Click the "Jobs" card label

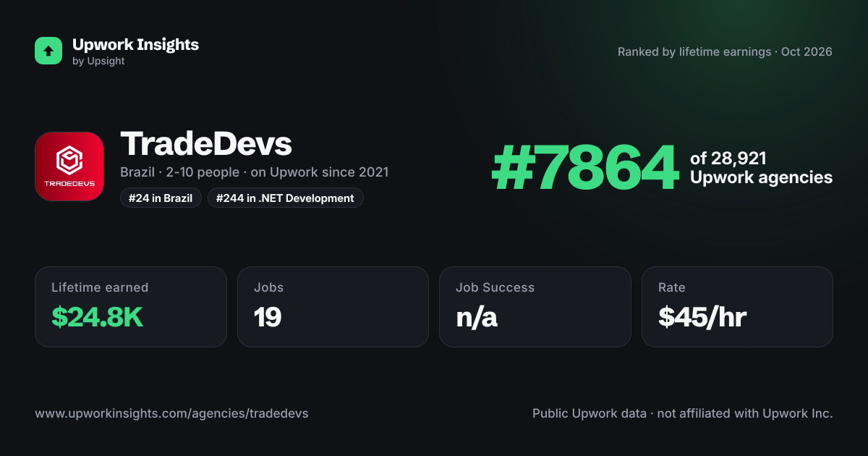coord(268,287)
